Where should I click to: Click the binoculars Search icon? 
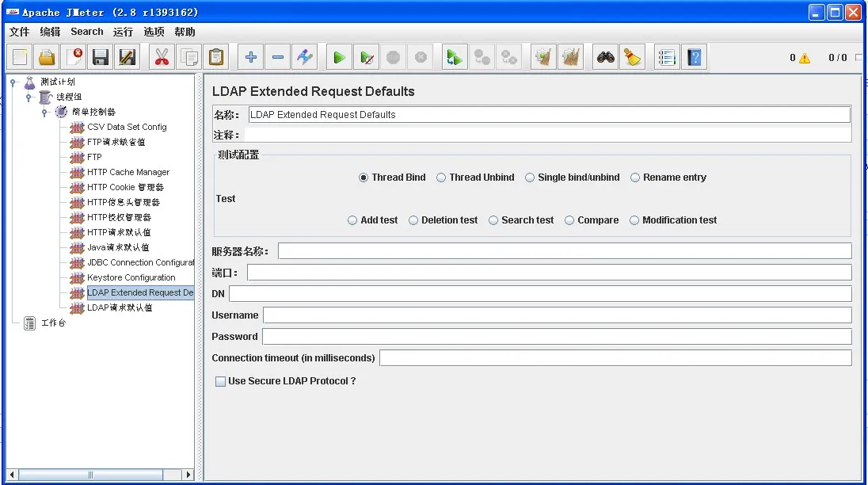(x=606, y=57)
